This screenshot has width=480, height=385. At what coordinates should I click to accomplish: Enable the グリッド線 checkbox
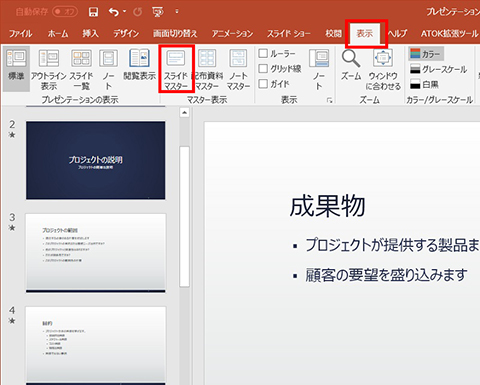point(263,69)
